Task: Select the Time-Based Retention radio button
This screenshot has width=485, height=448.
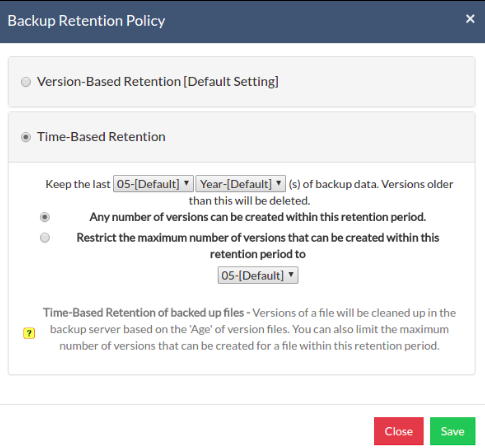Action: tap(26, 137)
